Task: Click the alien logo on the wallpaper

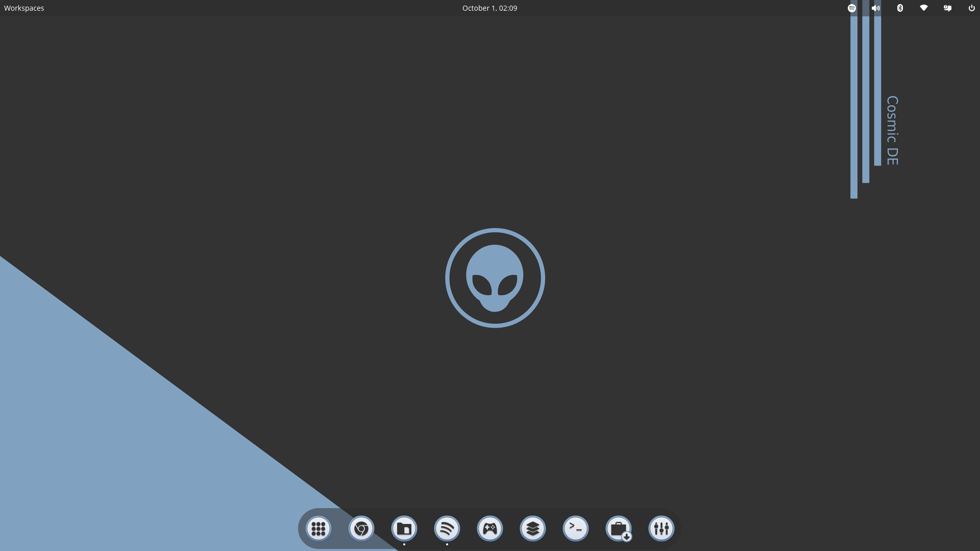Action: (x=495, y=278)
